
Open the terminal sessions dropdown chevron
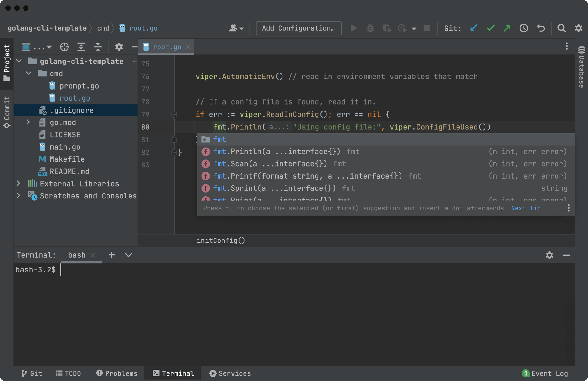click(x=128, y=255)
